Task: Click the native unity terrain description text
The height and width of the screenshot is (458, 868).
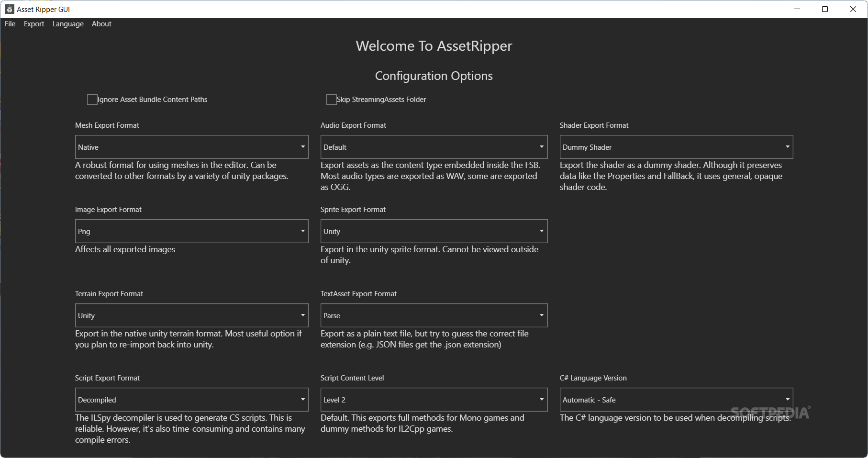Action: point(188,339)
